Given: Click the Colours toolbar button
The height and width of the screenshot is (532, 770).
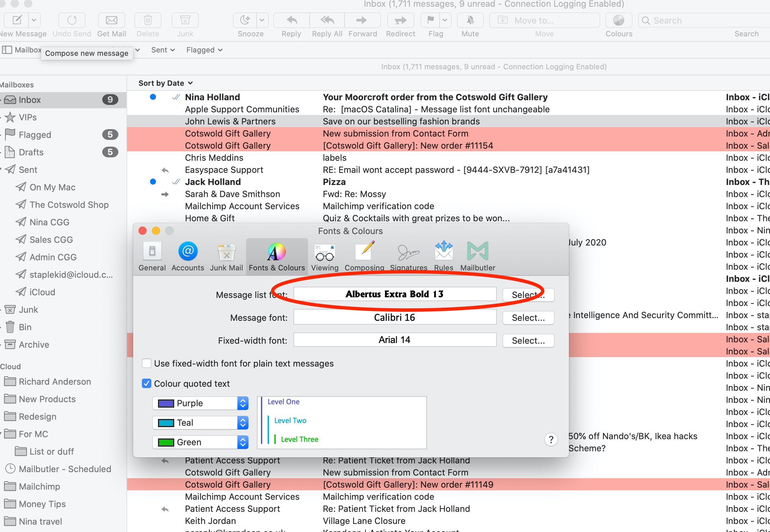Looking at the screenshot, I should [618, 21].
